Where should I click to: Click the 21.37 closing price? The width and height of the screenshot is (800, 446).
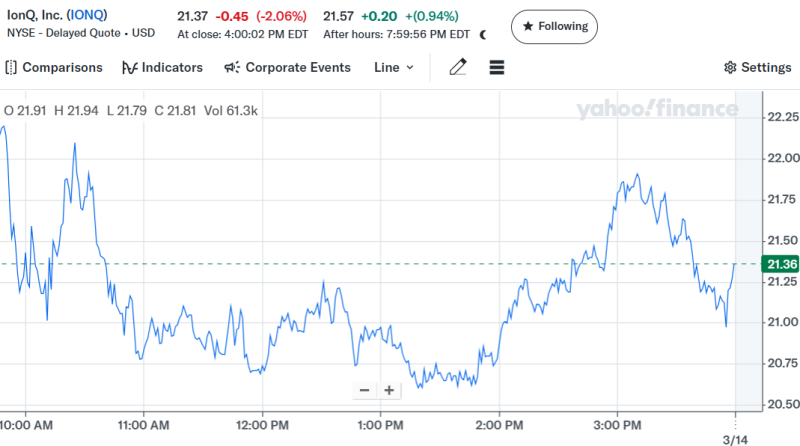click(192, 16)
